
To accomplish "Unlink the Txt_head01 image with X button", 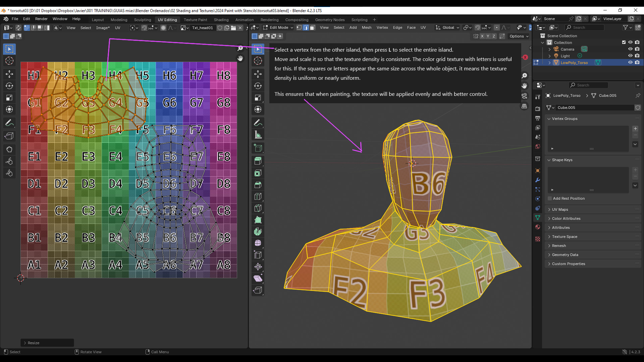I will click(x=240, y=28).
